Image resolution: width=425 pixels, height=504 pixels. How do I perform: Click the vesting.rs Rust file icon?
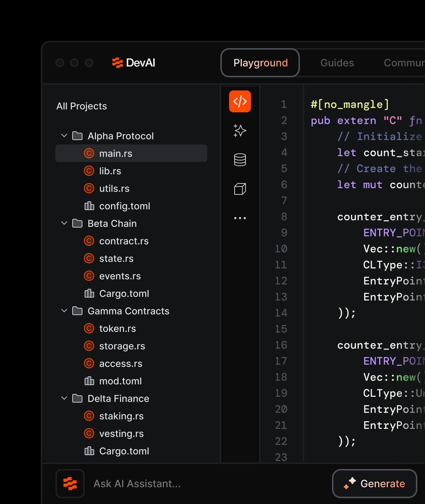pos(89,433)
